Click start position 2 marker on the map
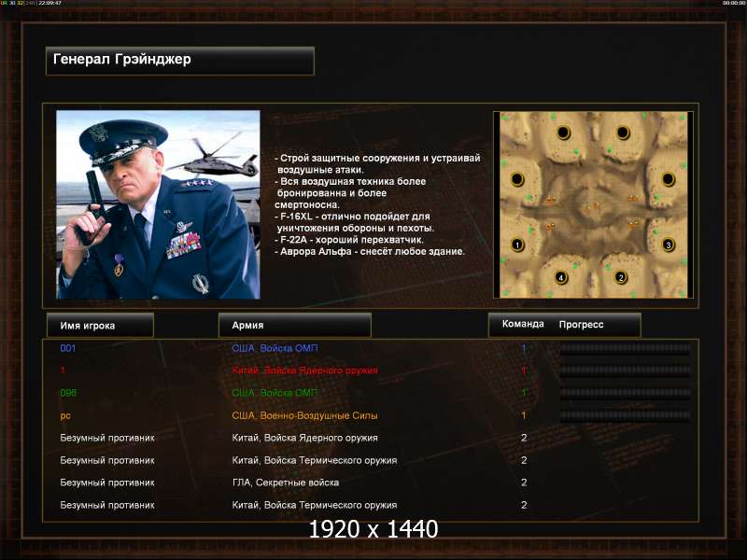747x560 pixels. [x=620, y=277]
